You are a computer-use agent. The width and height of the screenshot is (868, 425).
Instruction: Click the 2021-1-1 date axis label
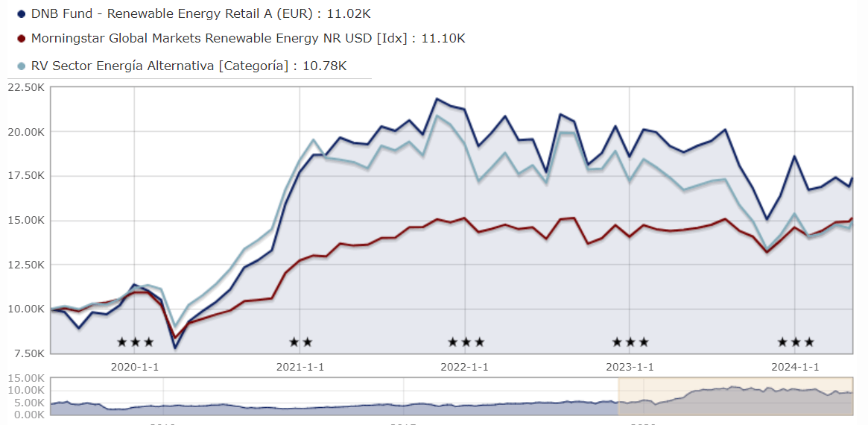click(x=300, y=367)
